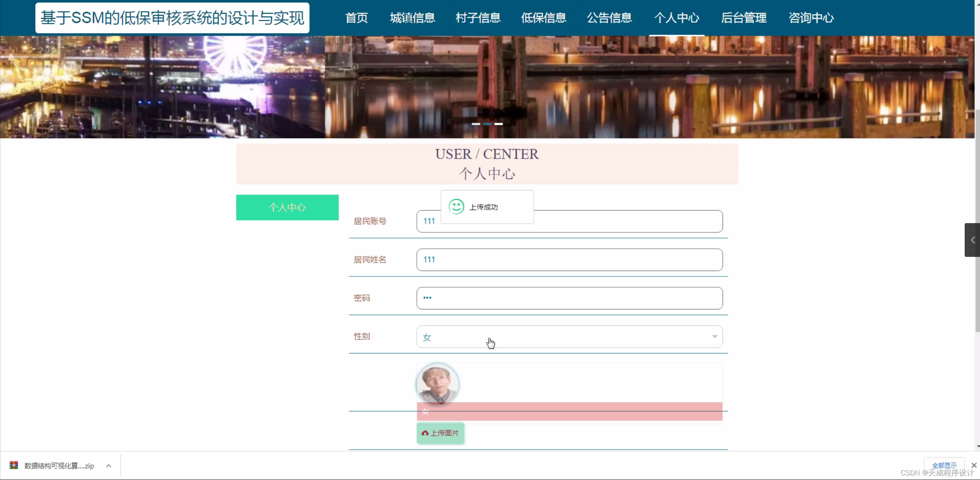
Task: Click the zip file icon in download bar
Action: pos(14,465)
